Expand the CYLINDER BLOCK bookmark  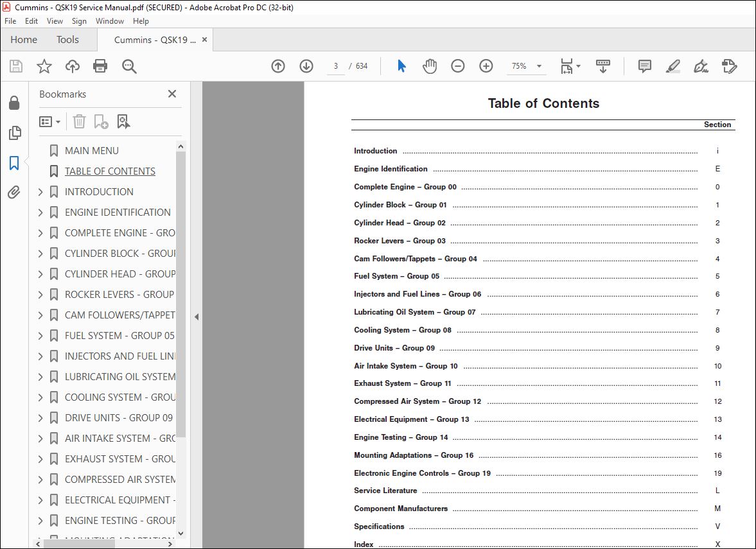click(40, 254)
